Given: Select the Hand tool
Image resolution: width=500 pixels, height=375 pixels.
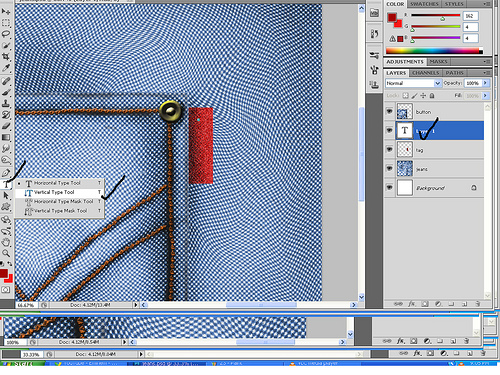Looking at the screenshot, I should (x=6, y=242).
